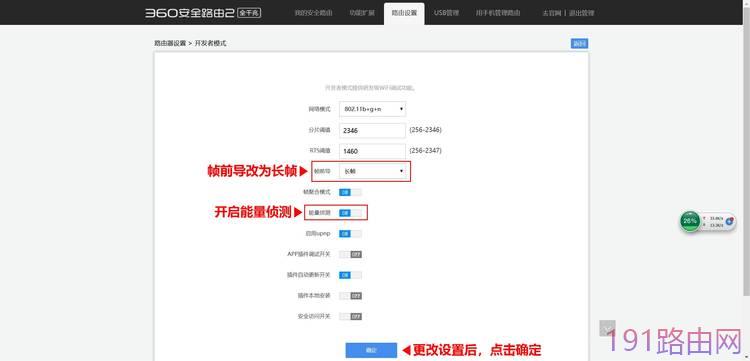Click the blue plus icon on speed widget
This screenshot has height=361, width=750.
[729, 221]
